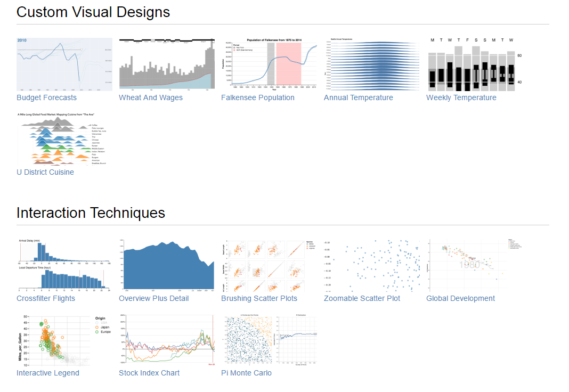The image size is (569, 392).
Task: Open the Crossfilter Flights histogram thumbnail
Action: [x=64, y=265]
